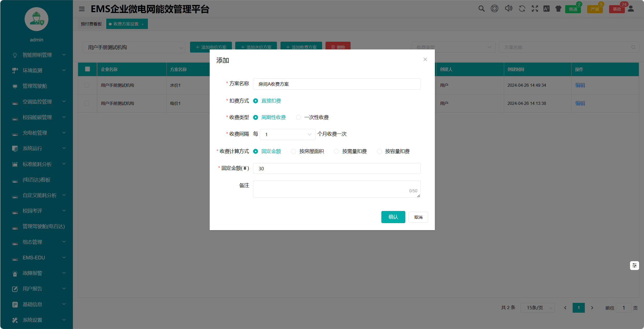The width and height of the screenshot is (644, 329).
Task: Click the user profile icon
Action: pyautogui.click(x=631, y=9)
